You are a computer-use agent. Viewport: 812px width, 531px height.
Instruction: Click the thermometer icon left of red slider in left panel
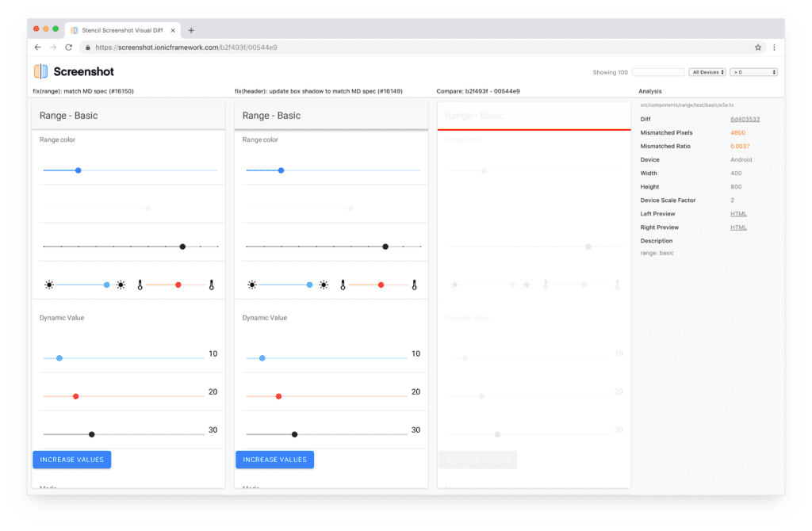pyautogui.click(x=140, y=285)
